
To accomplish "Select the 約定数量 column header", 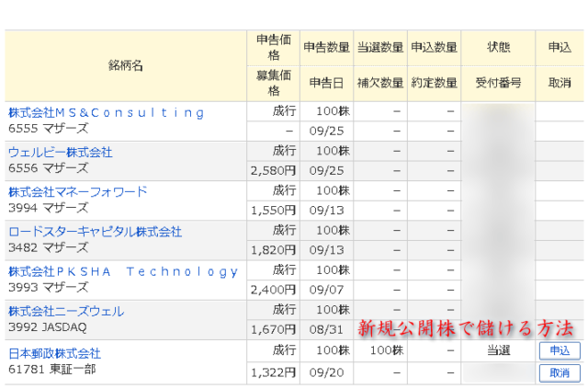I will click(x=434, y=84).
